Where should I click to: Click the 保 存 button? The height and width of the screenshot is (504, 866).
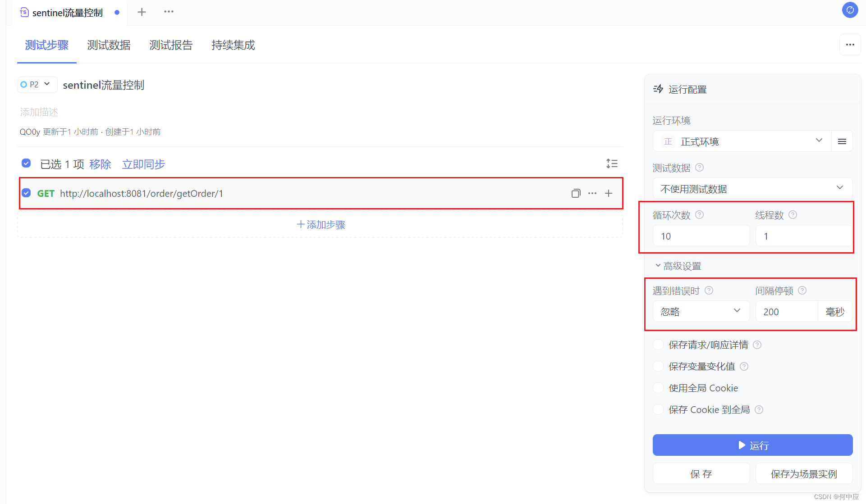(x=701, y=474)
